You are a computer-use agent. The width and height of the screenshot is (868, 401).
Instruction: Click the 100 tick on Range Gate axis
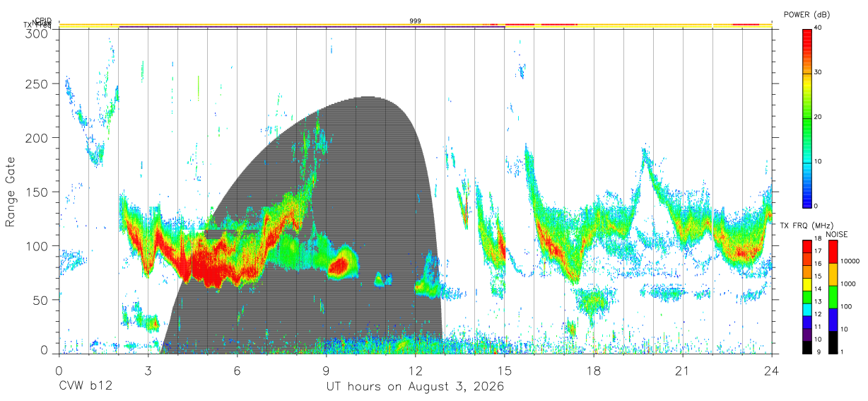pos(37,245)
